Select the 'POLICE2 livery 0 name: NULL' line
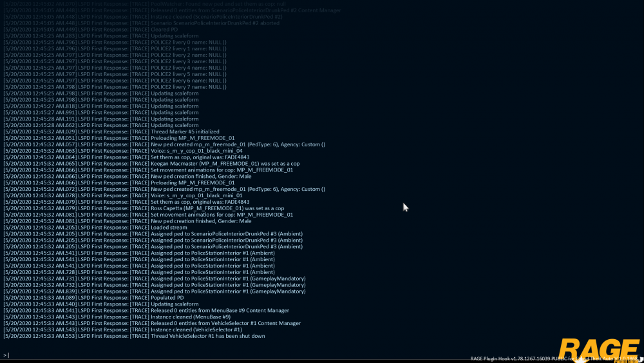 (115, 43)
